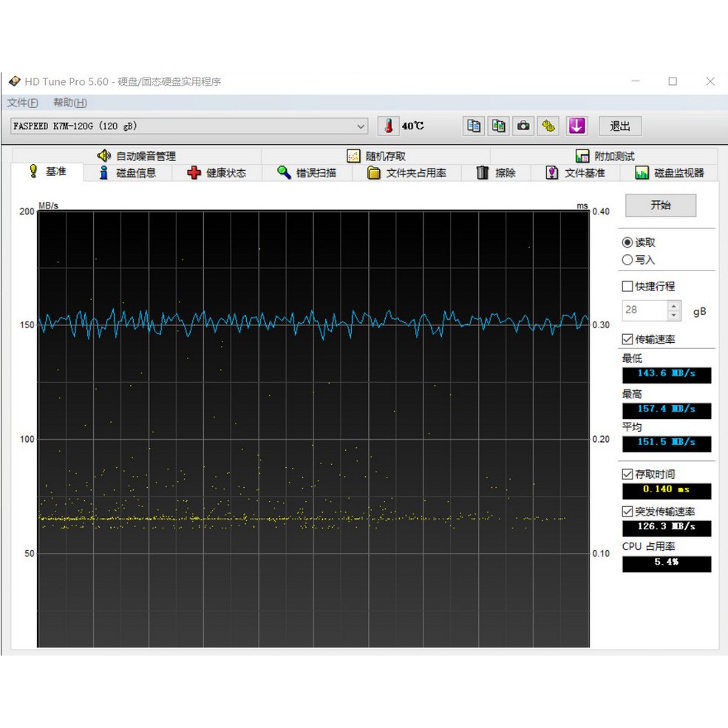Open the 健康状态 health tab
This screenshot has height=728, width=728.
(217, 173)
